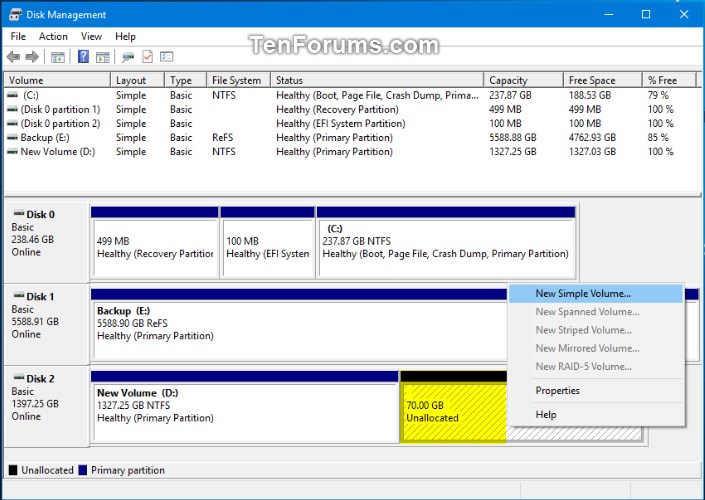This screenshot has height=500, width=705.
Task: Open Help via blue question mark icon
Action: [x=83, y=57]
